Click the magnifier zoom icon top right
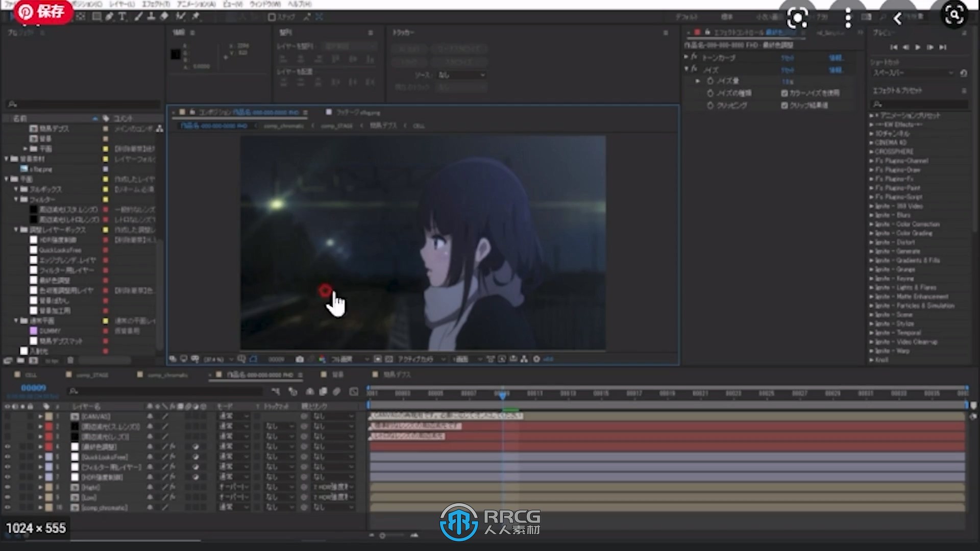The height and width of the screenshot is (551, 980). [954, 14]
